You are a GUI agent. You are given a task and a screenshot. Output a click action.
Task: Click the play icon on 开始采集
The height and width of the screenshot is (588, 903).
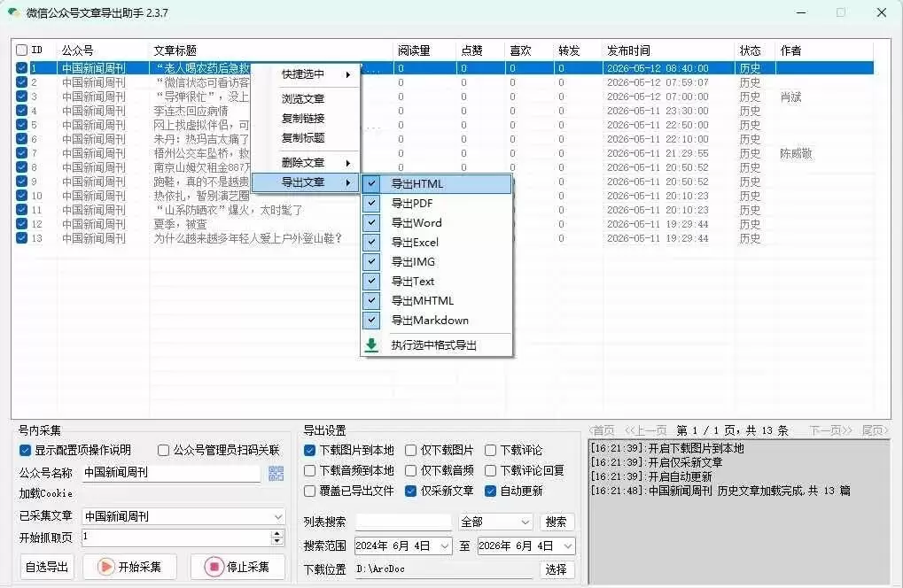coord(106,567)
